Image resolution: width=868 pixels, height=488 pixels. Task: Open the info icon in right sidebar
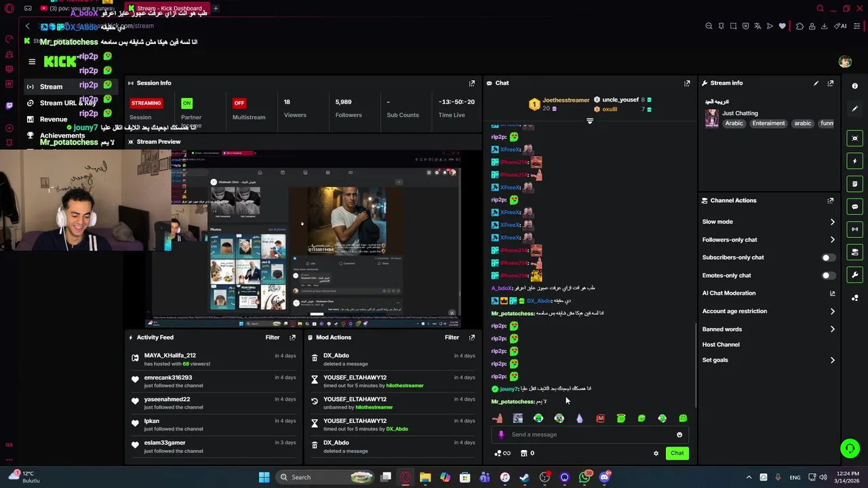(x=855, y=86)
